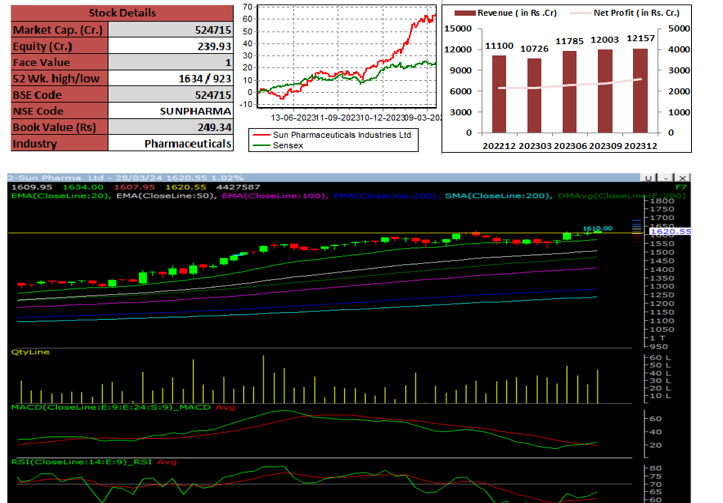Viewport: 723px width, 503px height.
Task: Click the green Sensex legend line
Action: (261, 145)
